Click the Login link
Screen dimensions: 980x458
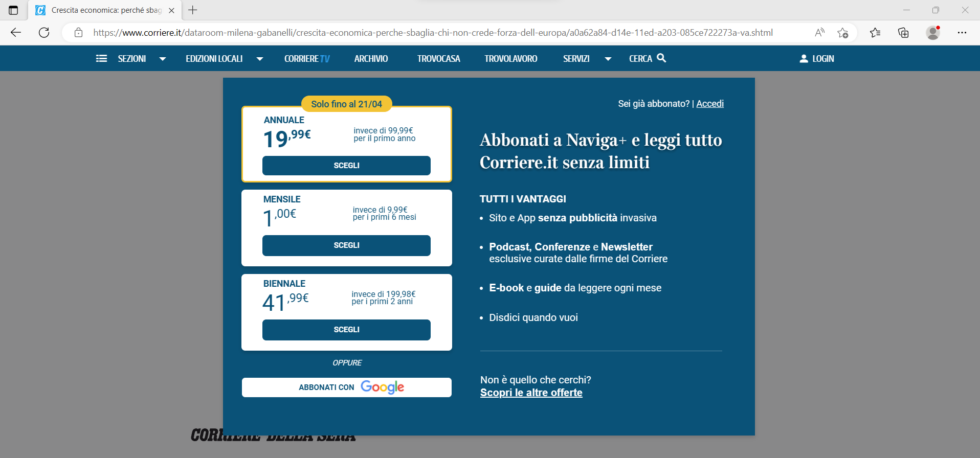[x=823, y=59]
